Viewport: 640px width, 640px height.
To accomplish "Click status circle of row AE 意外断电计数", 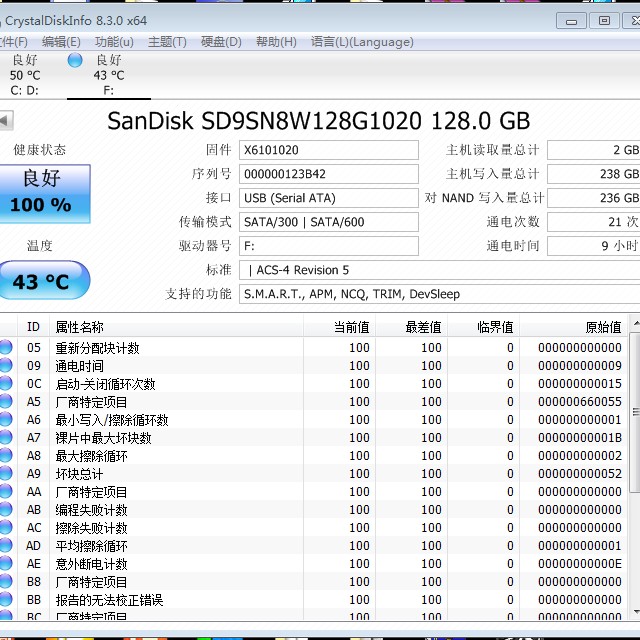I will point(6,563).
